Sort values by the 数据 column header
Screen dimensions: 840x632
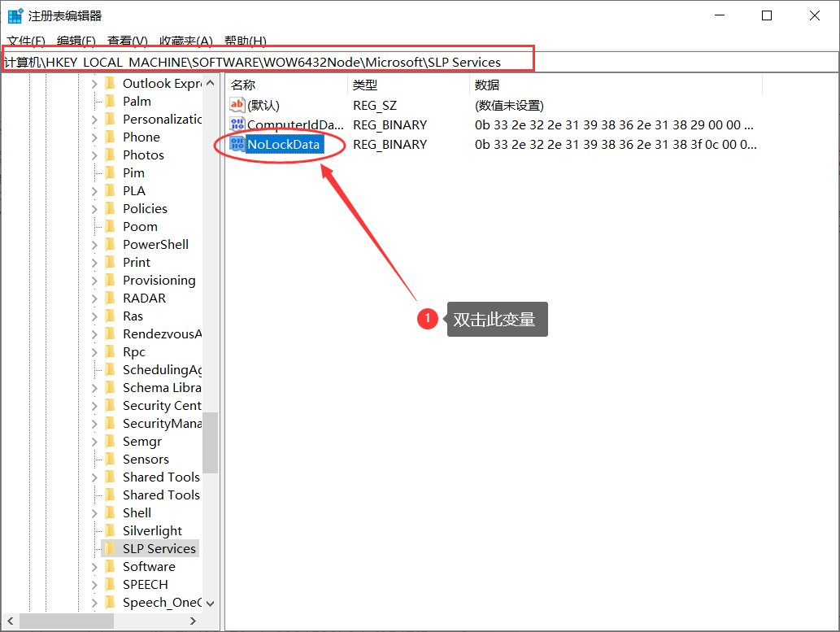pyautogui.click(x=616, y=85)
